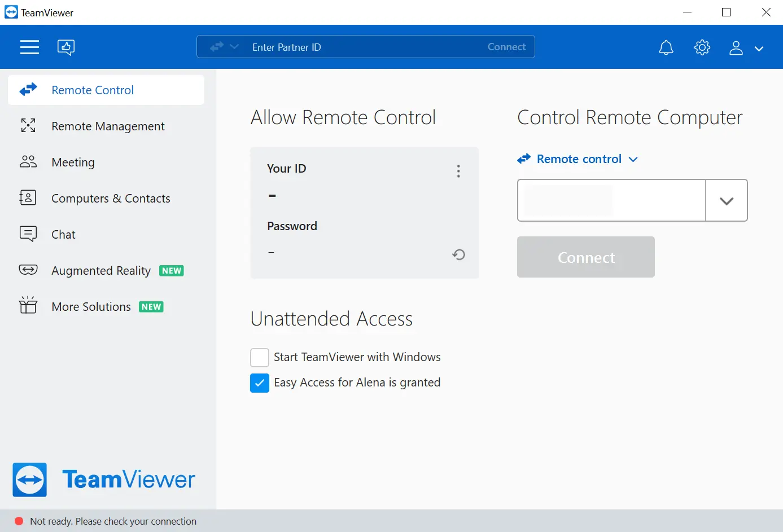The height and width of the screenshot is (532, 783).
Task: Click the remote partner ID input box
Action: point(611,200)
